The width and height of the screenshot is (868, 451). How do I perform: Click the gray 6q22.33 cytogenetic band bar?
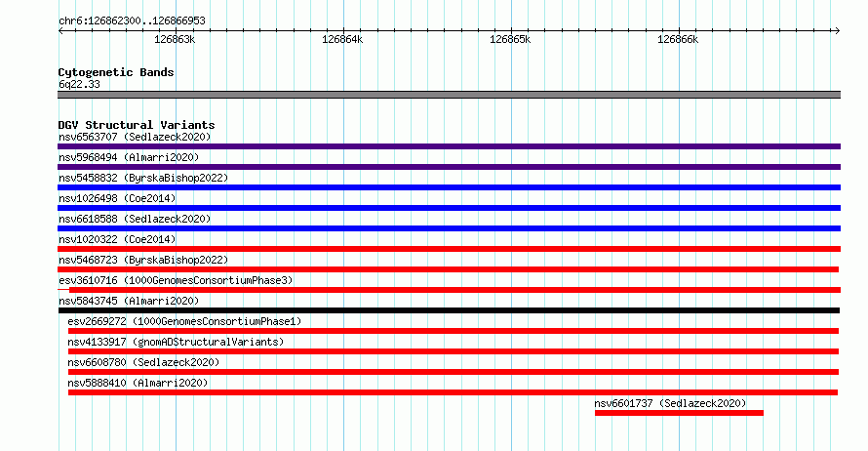point(449,95)
